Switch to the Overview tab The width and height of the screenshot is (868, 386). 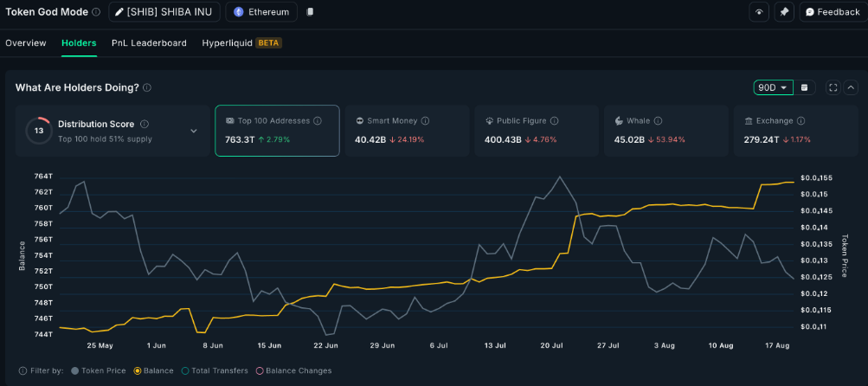[26, 42]
